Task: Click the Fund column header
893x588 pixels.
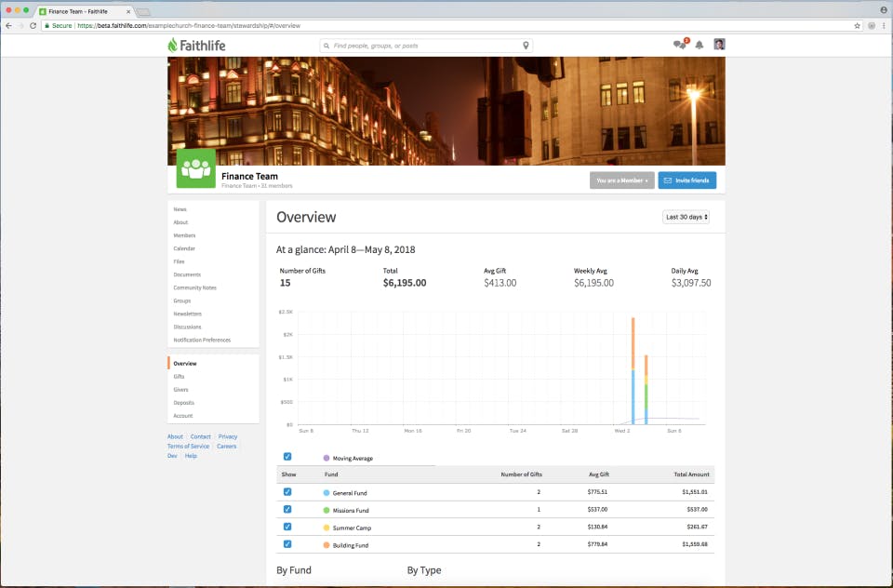Action: (x=331, y=474)
